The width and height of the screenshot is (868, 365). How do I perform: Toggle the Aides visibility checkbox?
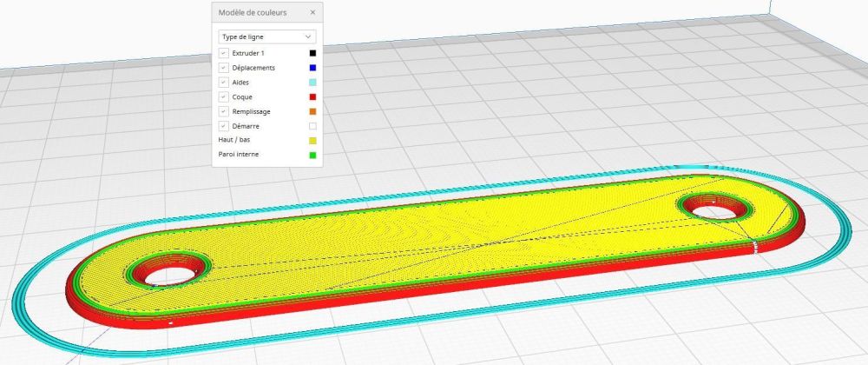pyautogui.click(x=223, y=82)
